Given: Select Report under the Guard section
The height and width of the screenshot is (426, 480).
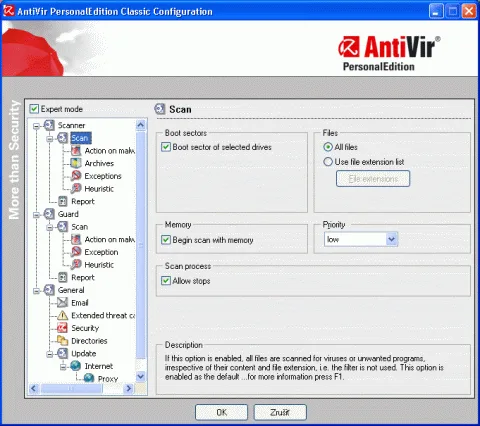Looking at the screenshot, I should (83, 277).
